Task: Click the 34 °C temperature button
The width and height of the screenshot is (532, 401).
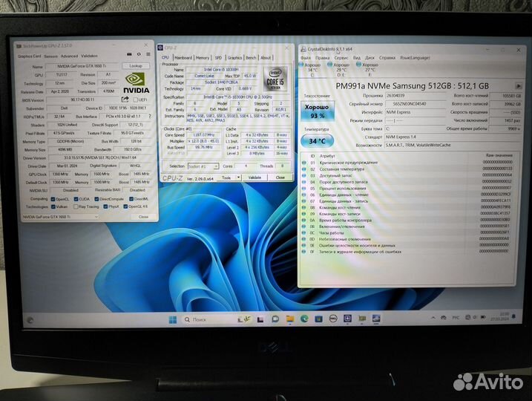Action: click(x=318, y=141)
